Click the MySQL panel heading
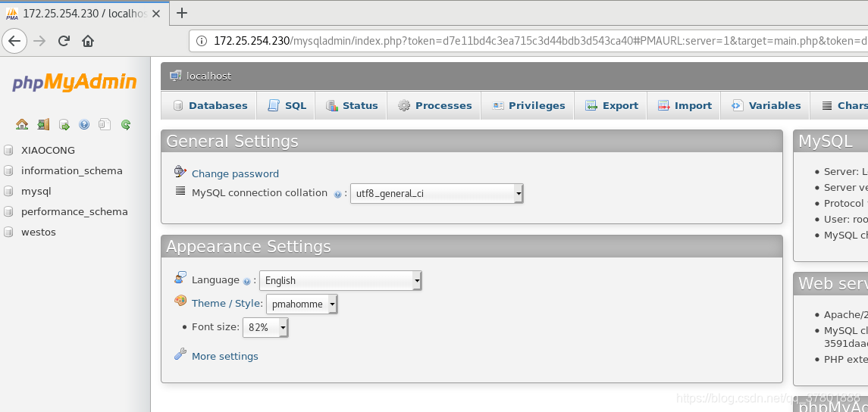 [825, 141]
